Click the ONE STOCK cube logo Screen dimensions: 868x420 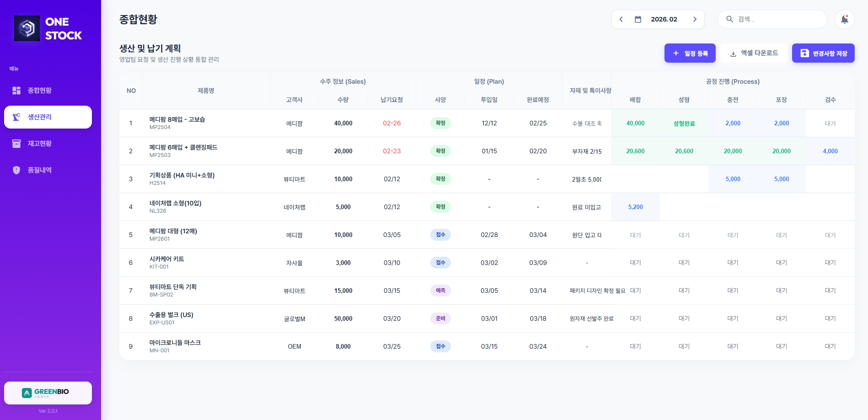(27, 28)
